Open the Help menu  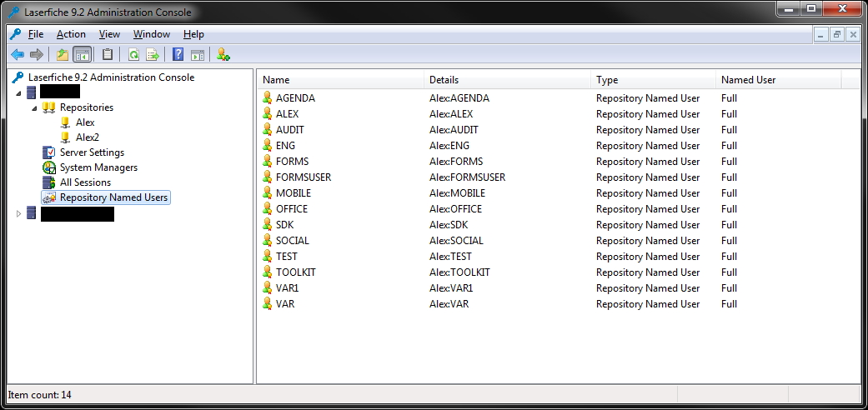click(x=193, y=34)
